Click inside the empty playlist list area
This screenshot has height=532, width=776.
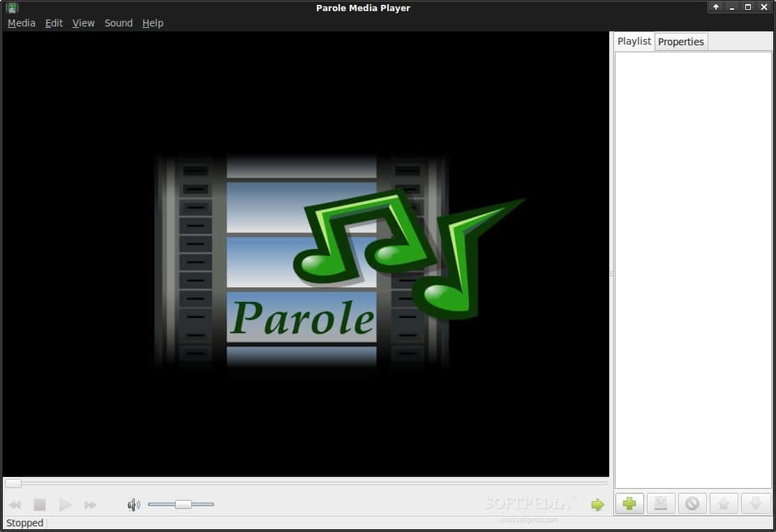point(693,270)
